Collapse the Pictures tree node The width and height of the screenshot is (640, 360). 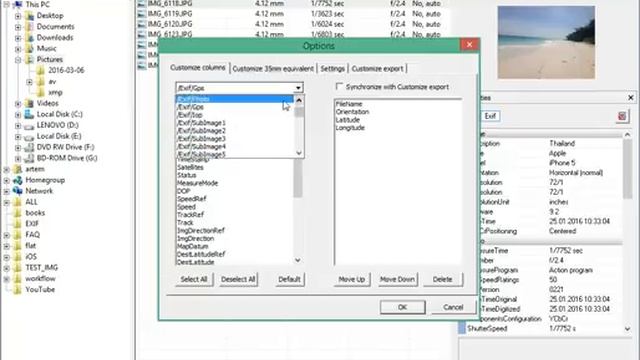pyautogui.click(x=18, y=60)
